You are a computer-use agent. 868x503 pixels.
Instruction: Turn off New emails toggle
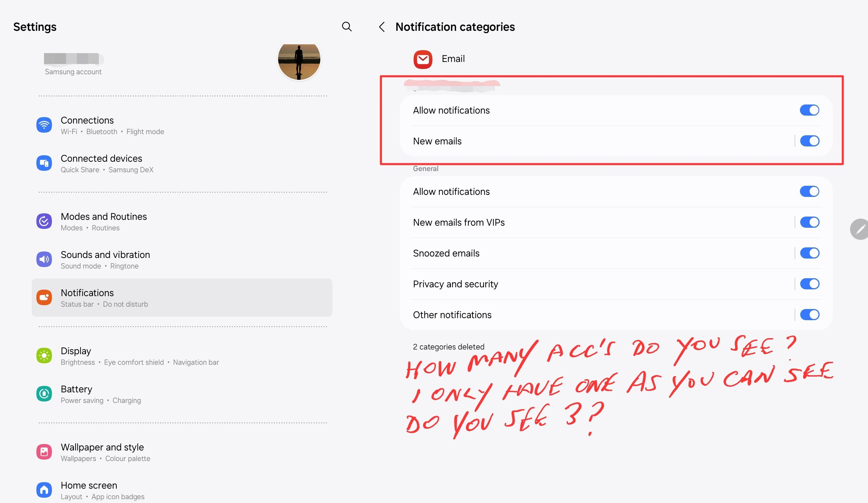pyautogui.click(x=809, y=141)
